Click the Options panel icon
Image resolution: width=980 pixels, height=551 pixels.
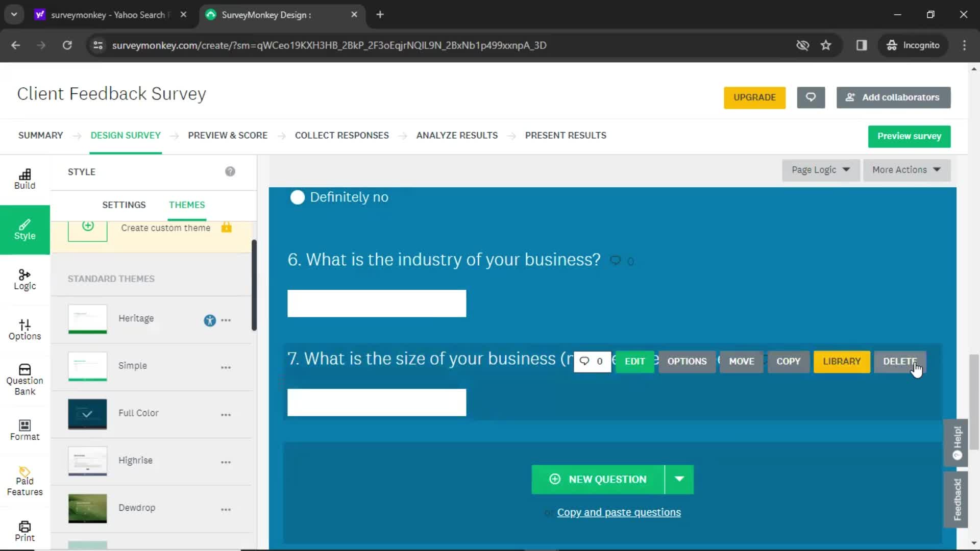pyautogui.click(x=24, y=330)
